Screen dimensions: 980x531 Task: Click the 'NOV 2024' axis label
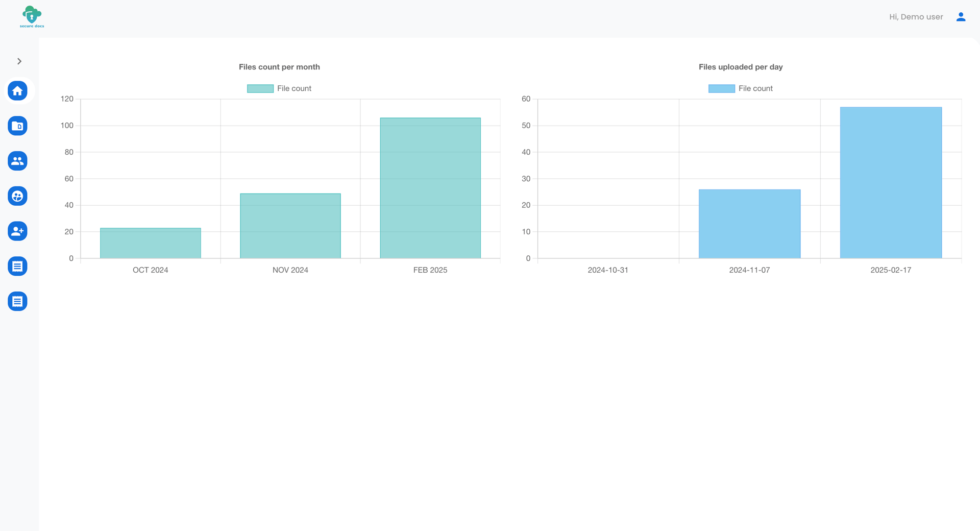(290, 270)
